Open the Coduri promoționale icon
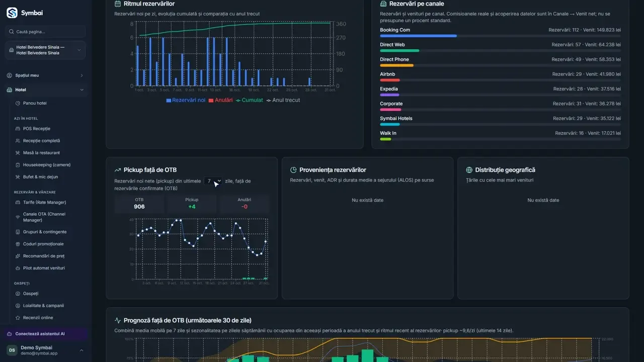This screenshot has height=362, width=644. pos(18,244)
